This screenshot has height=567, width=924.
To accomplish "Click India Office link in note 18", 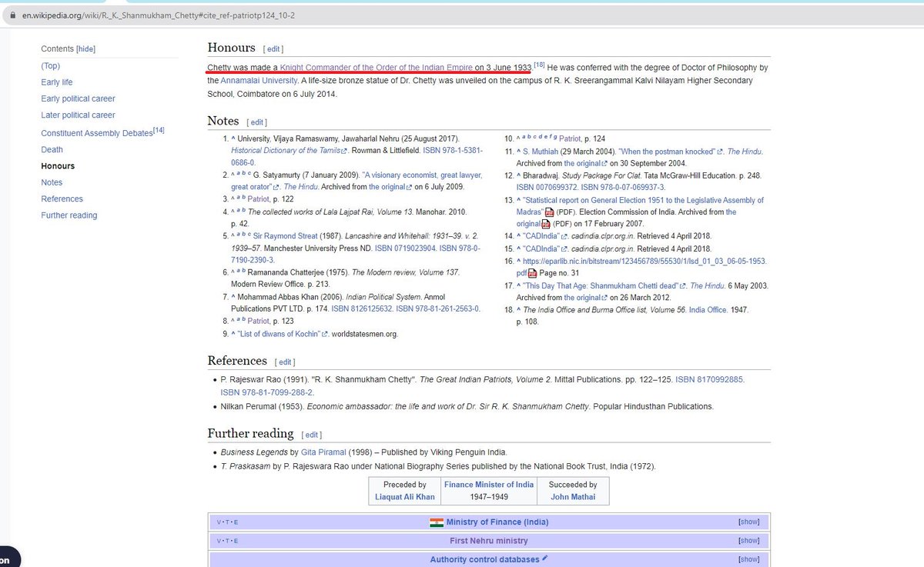I will [x=708, y=310].
